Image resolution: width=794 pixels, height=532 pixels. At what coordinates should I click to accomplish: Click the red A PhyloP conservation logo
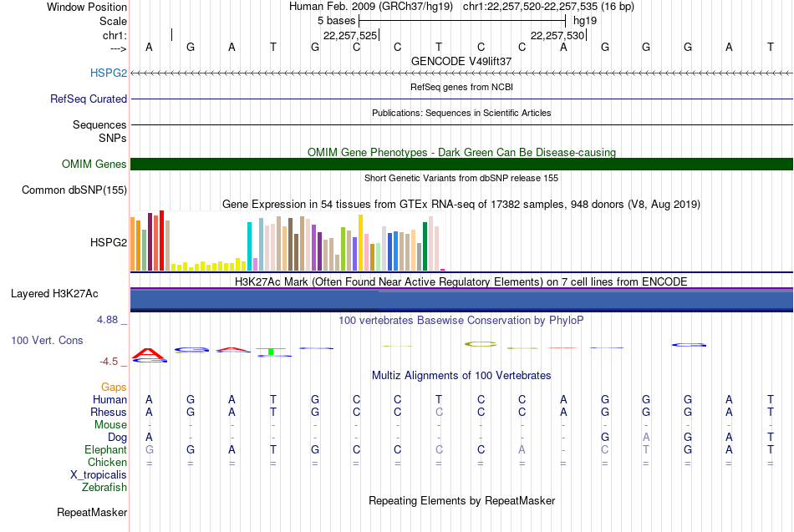[x=148, y=353]
